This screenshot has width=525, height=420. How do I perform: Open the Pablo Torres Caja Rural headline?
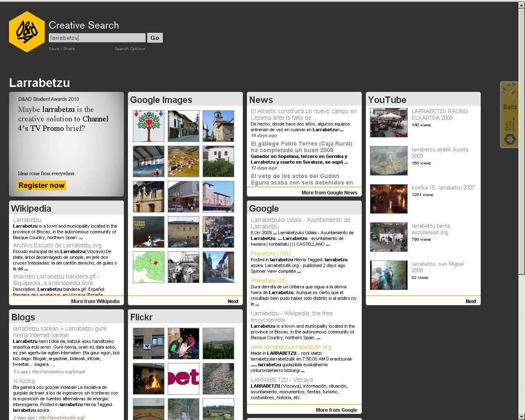pos(301,147)
